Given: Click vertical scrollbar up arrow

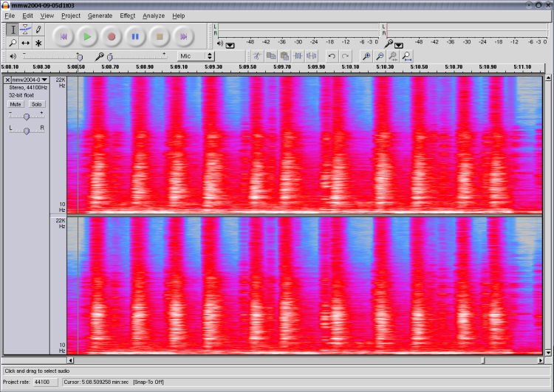Looking at the screenshot, I should (x=548, y=78).
